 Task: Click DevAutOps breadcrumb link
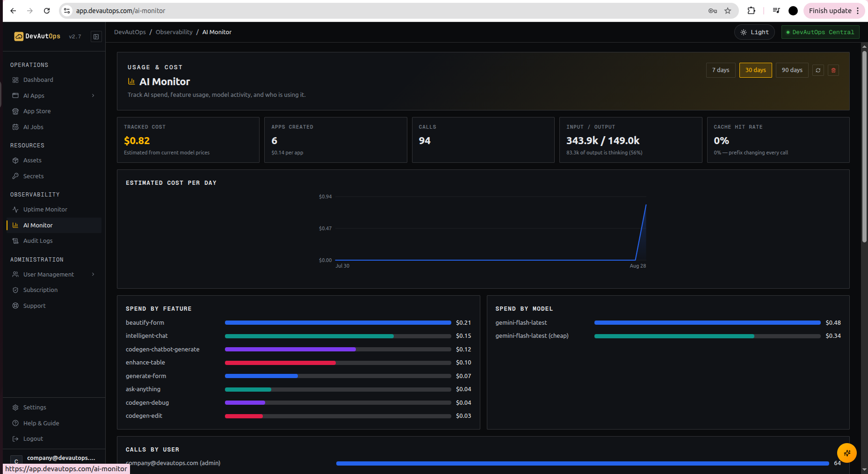[130, 32]
